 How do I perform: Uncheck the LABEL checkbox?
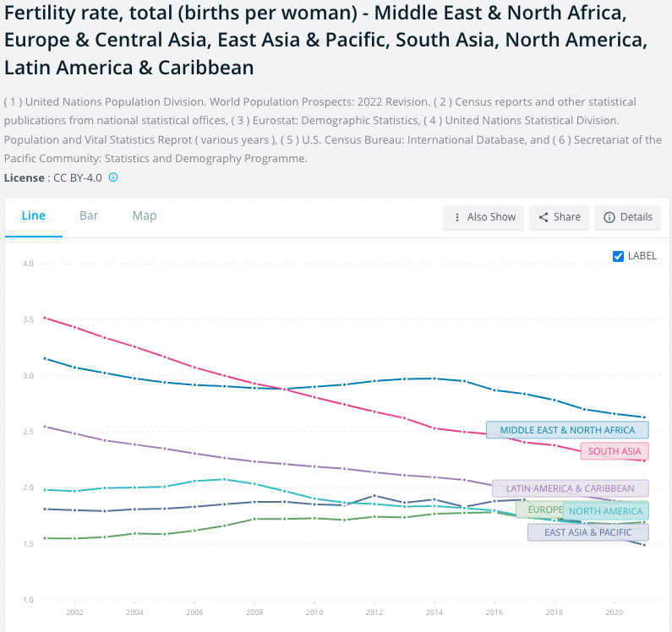(618, 256)
